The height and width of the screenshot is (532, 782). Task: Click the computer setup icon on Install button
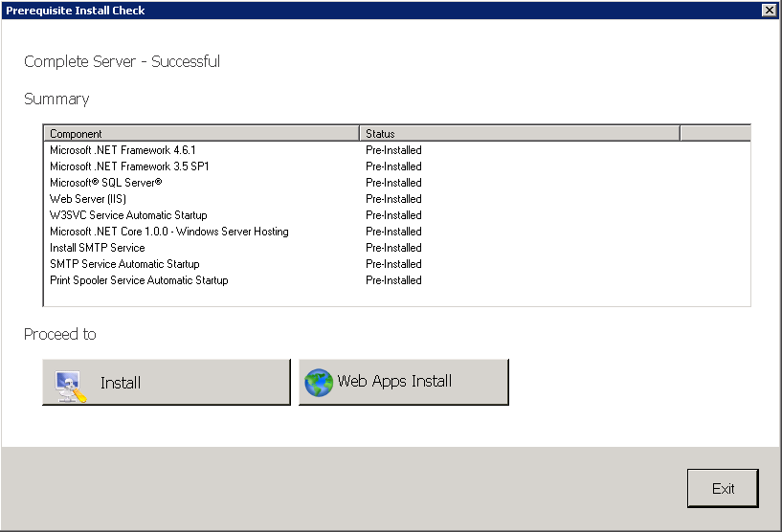click(x=72, y=387)
